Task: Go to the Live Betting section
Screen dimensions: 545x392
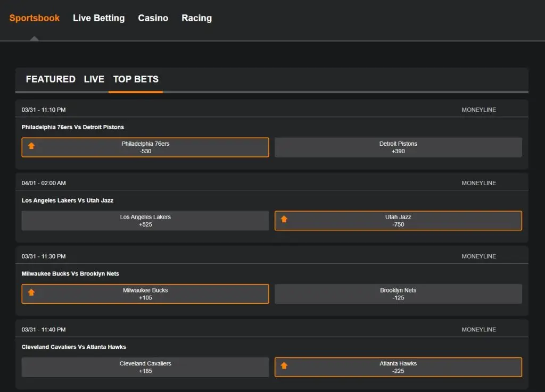Action: coord(98,18)
